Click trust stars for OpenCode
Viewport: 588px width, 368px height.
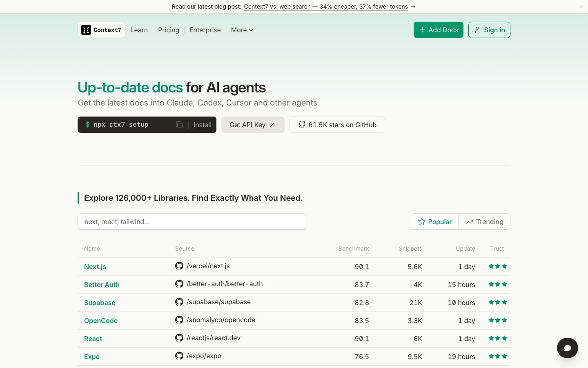coord(498,320)
